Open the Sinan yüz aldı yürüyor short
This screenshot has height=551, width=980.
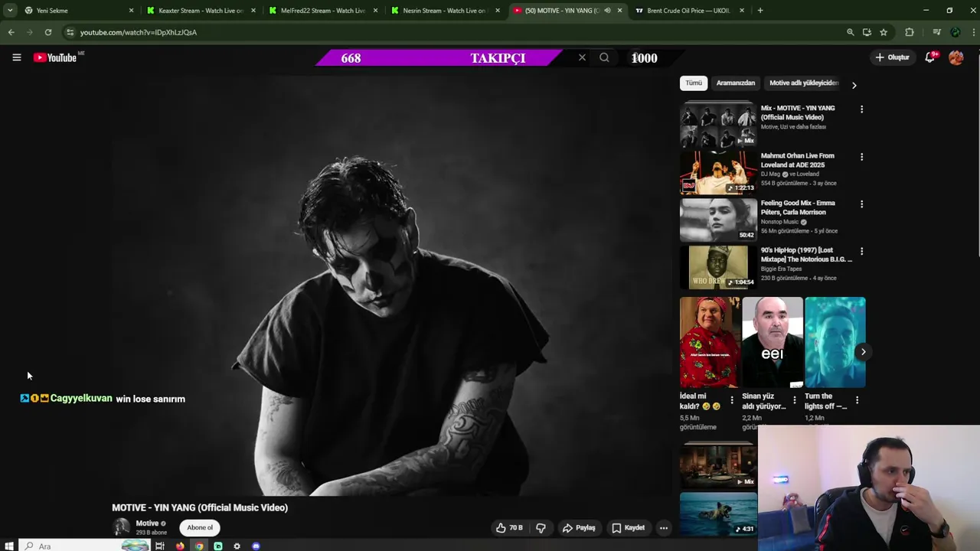click(772, 343)
